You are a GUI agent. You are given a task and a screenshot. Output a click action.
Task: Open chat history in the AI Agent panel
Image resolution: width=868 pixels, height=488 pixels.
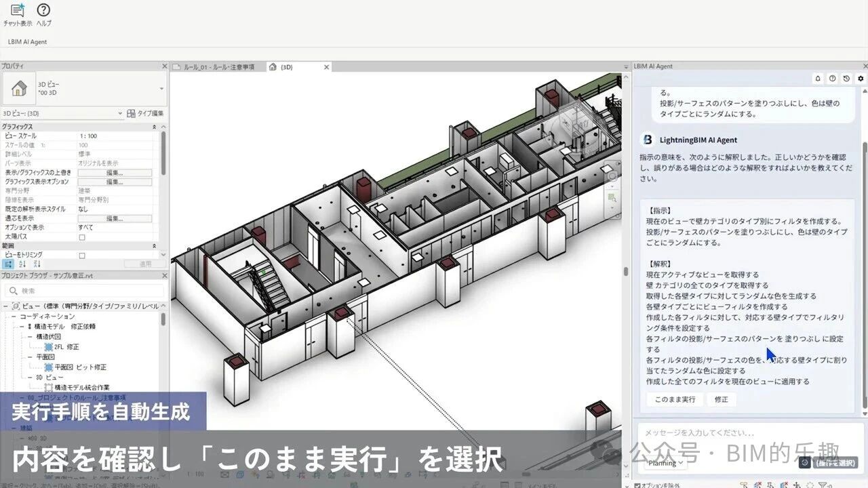point(846,79)
